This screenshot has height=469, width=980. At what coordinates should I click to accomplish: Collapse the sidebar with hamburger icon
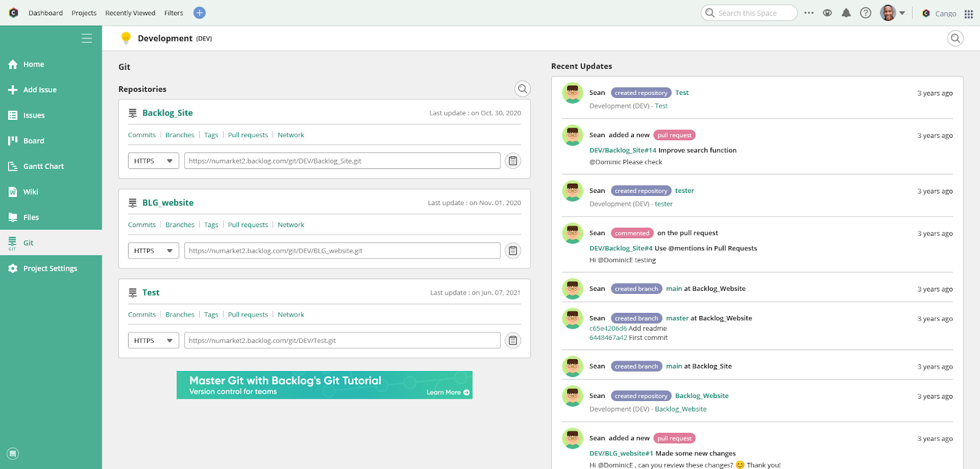click(x=87, y=39)
